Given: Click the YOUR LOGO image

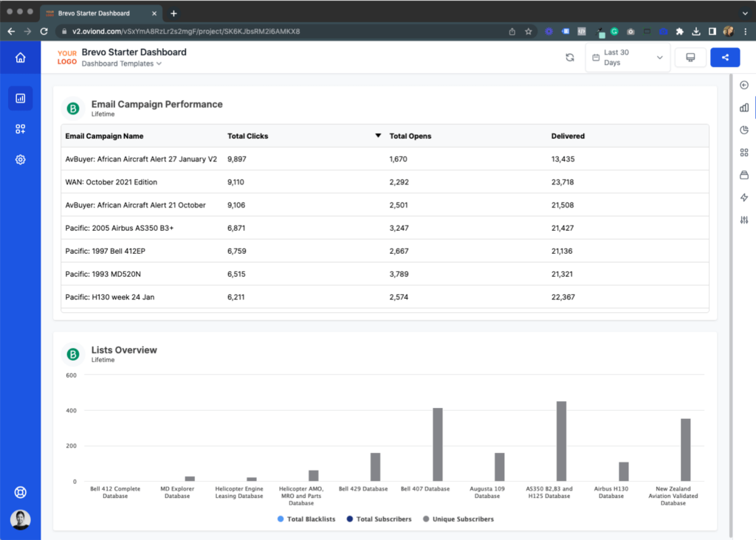Looking at the screenshot, I should pos(67,58).
